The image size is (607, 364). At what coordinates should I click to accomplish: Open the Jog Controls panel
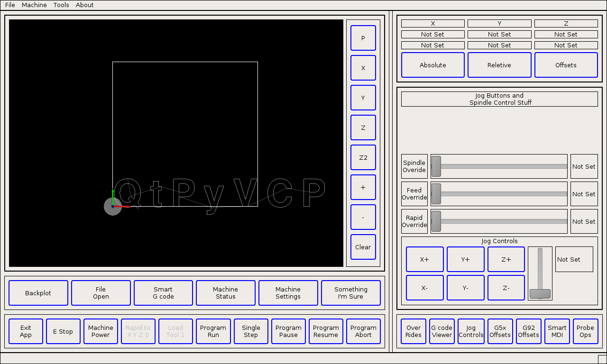point(471,331)
